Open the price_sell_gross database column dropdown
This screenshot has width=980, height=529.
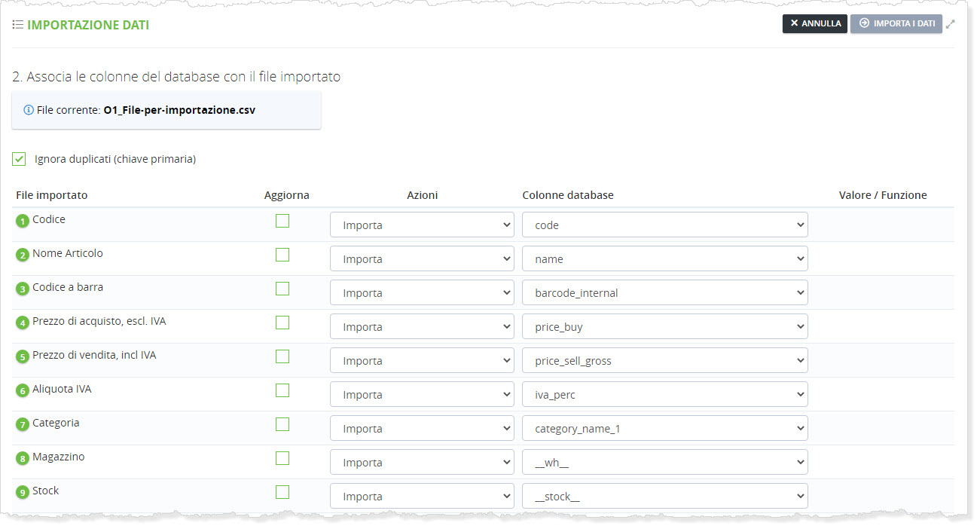pyautogui.click(x=664, y=361)
